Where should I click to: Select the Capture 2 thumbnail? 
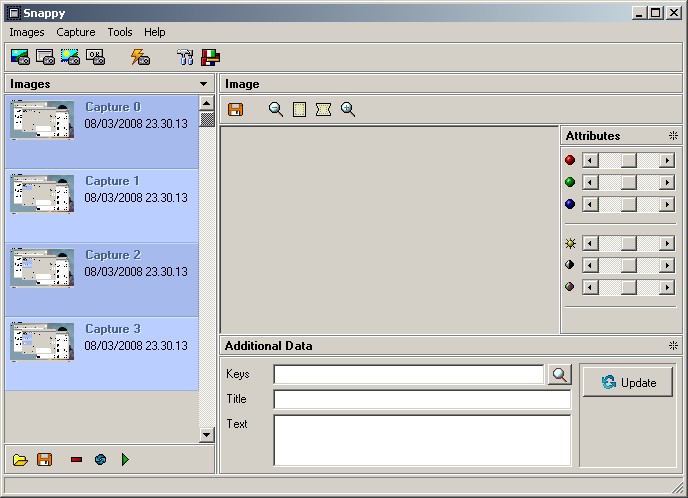[42, 268]
